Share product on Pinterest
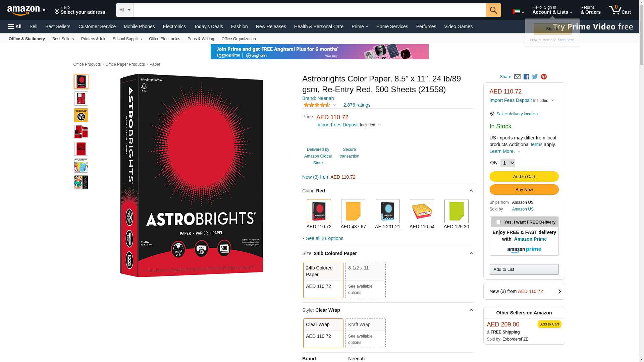 click(544, 77)
